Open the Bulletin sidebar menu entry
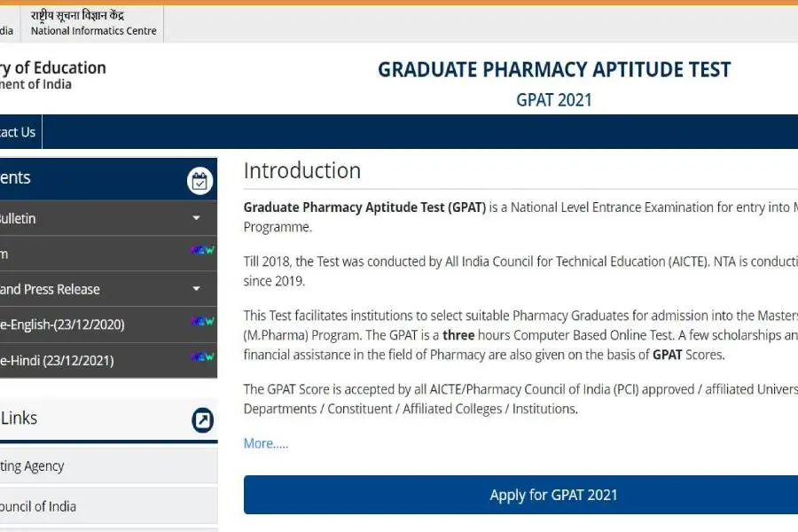The width and height of the screenshot is (798, 532). (18, 218)
